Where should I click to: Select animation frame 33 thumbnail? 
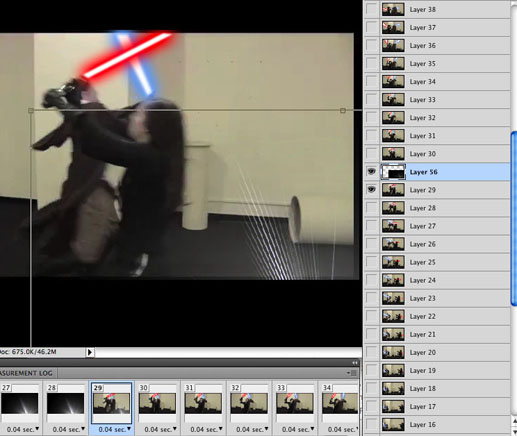tap(295, 403)
